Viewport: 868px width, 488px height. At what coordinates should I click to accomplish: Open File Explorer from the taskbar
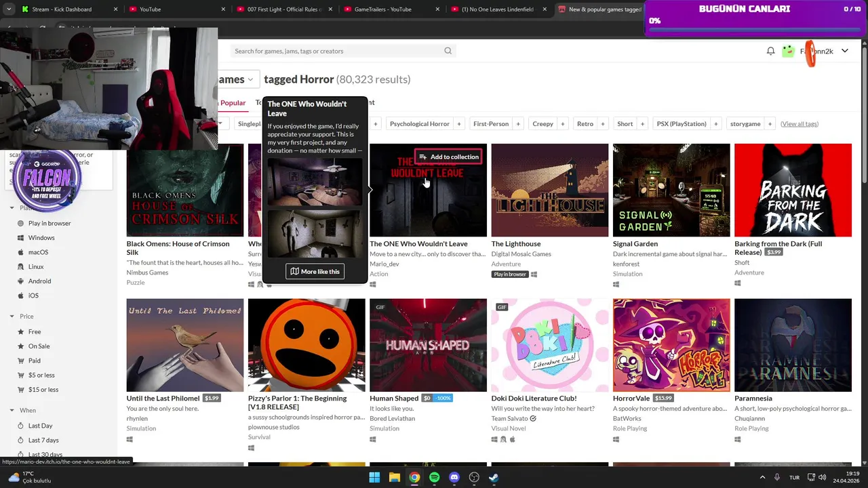394,477
